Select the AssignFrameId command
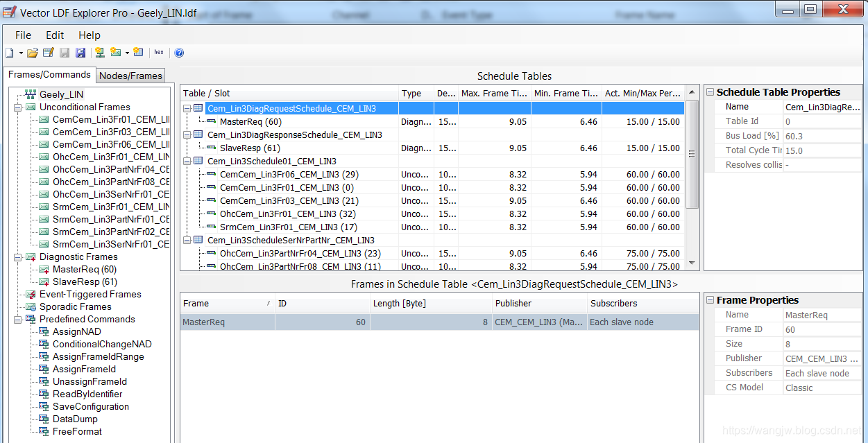 coord(84,370)
